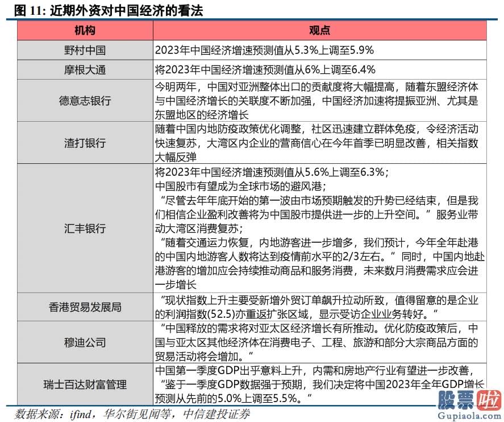Click the line starting '“现状指数上升主要受新增外贸订单'
Screen dimensions: 504x422
pyautogui.click(x=319, y=300)
